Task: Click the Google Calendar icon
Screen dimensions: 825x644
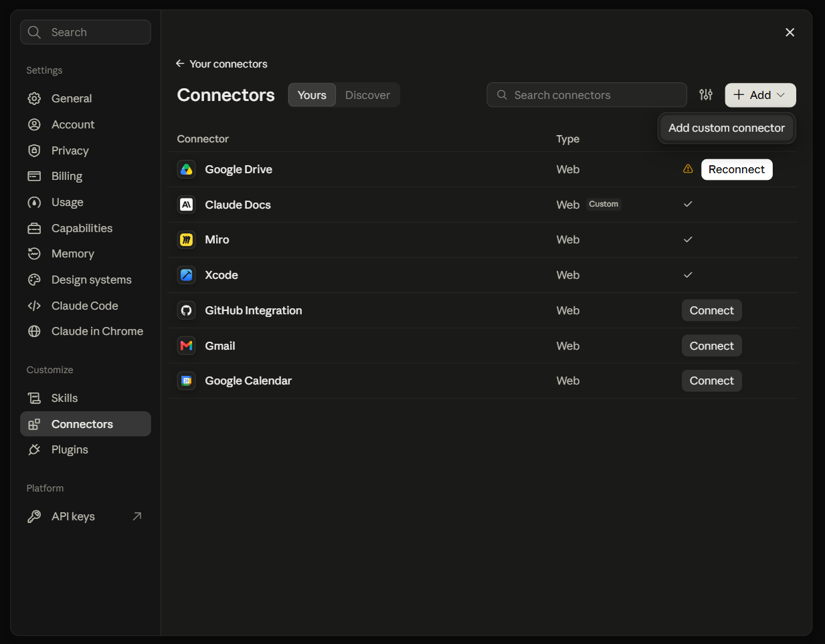Action: 187,381
